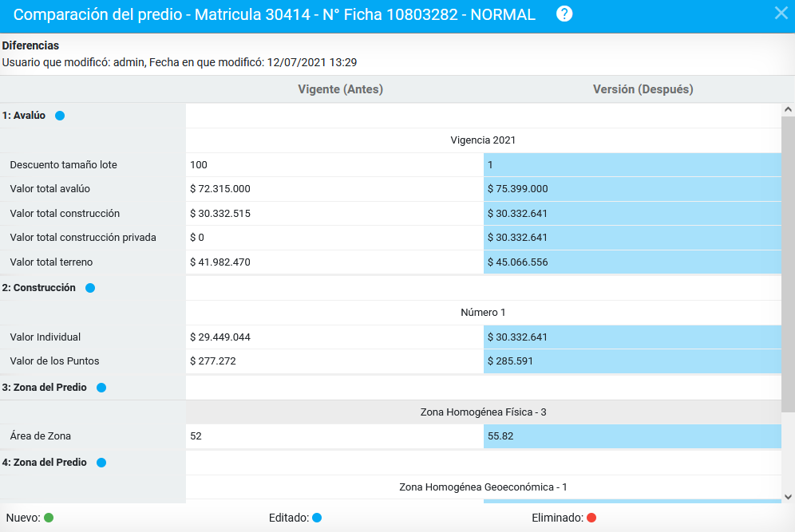Click blue edited dot beside Avalúo
Image resolution: width=795 pixels, height=532 pixels.
point(60,116)
